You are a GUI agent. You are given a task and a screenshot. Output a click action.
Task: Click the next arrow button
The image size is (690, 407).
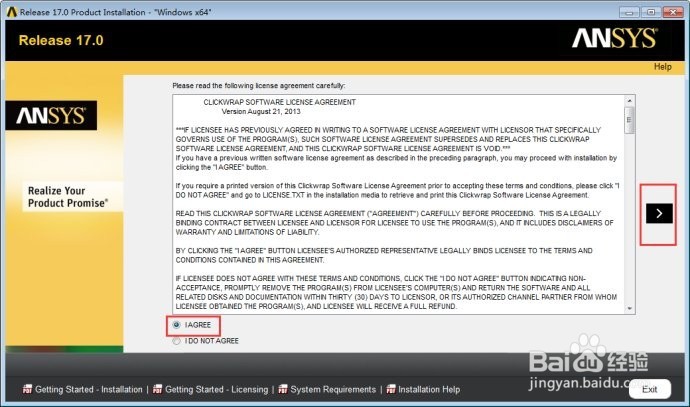(659, 213)
